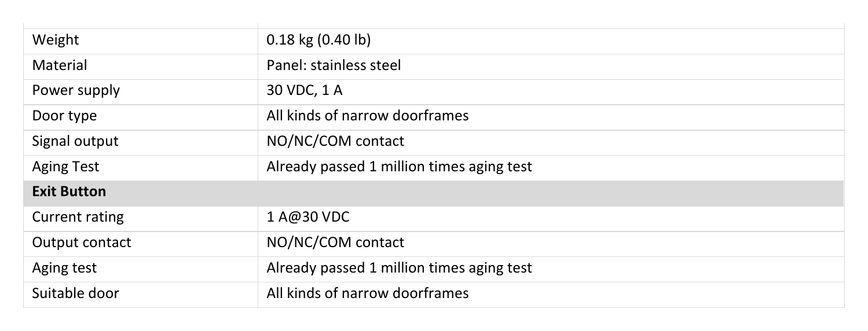The image size is (868, 331).
Task: Click the Exit Button section header
Action: coord(69,192)
